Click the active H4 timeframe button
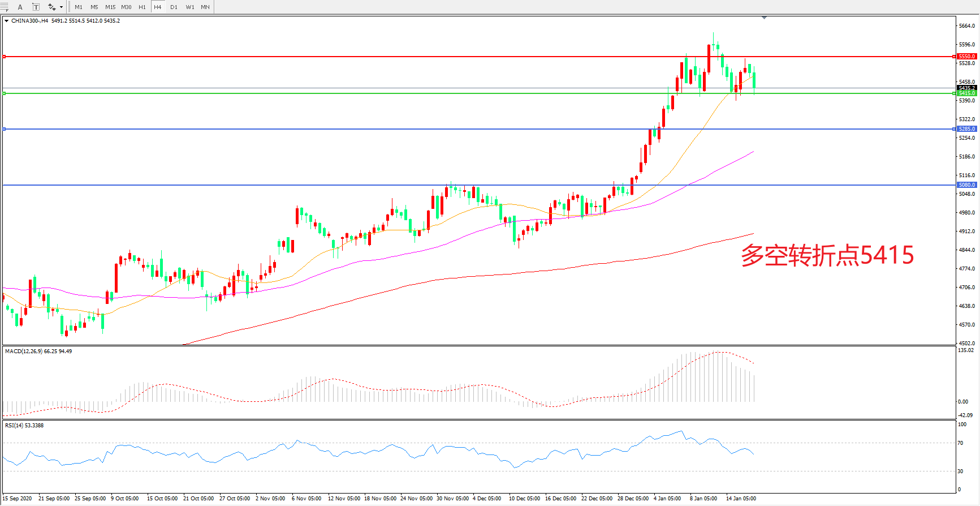Image resolution: width=980 pixels, height=506 pixels. (158, 7)
